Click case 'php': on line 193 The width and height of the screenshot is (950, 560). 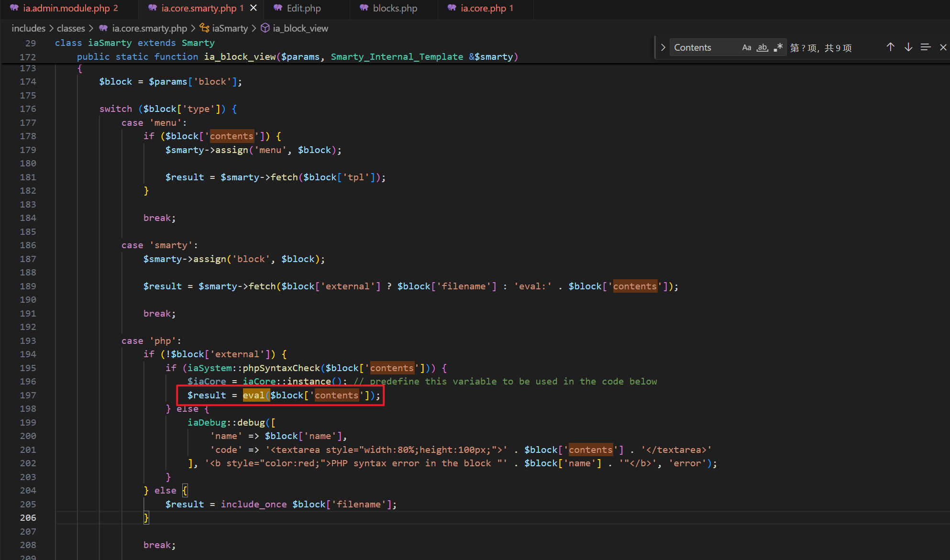pos(152,341)
